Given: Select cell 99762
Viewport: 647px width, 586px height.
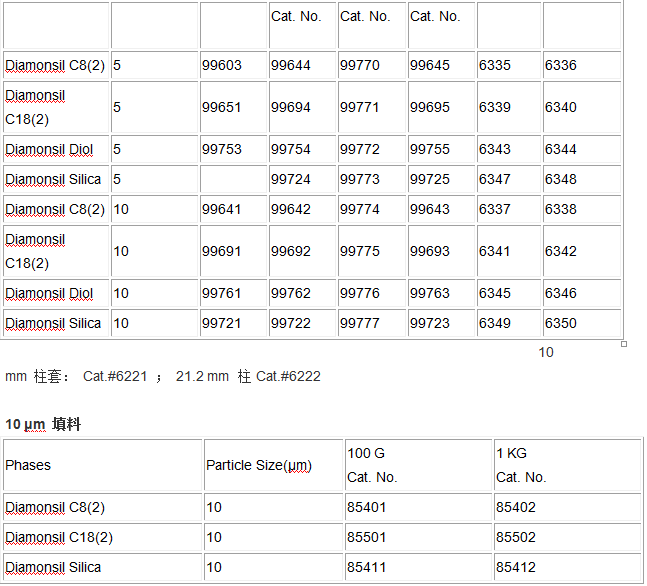Looking at the screenshot, I should tap(302, 293).
